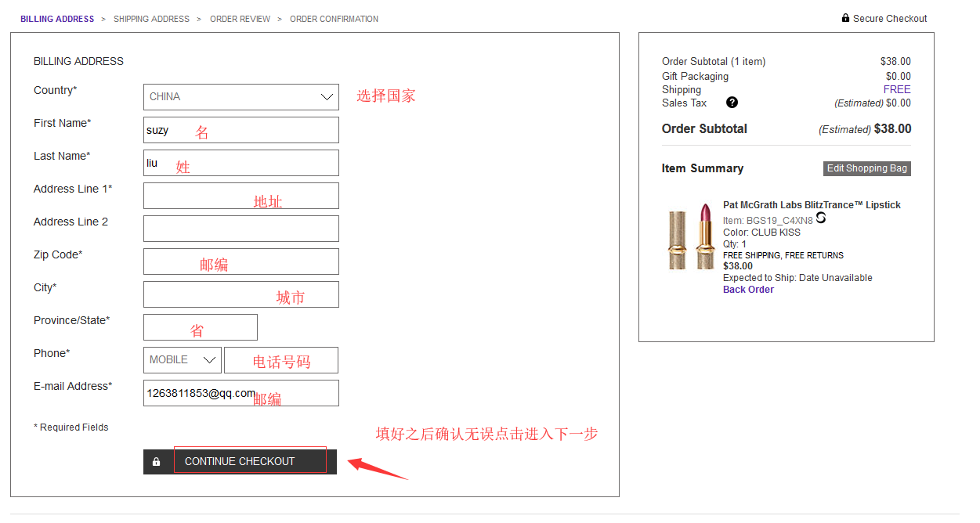The width and height of the screenshot is (980, 523).
Task: Expand the MOBILE phone type dropdown
Action: point(183,360)
